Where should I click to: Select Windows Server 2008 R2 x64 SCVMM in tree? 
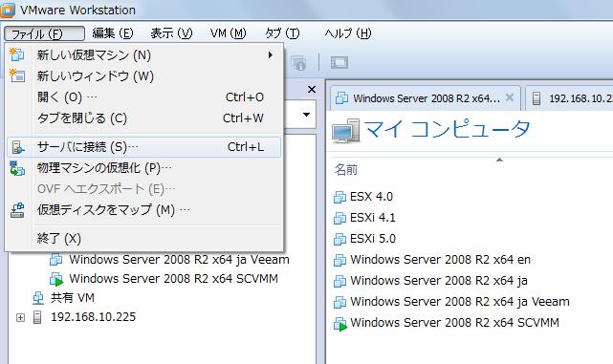pyautogui.click(x=174, y=279)
